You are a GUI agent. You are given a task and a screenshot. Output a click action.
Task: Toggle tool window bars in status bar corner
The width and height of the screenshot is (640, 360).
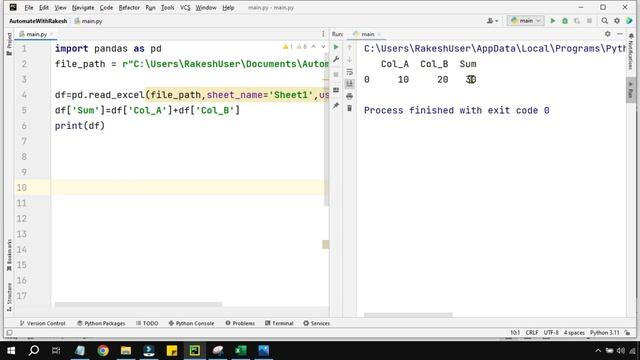(9, 333)
